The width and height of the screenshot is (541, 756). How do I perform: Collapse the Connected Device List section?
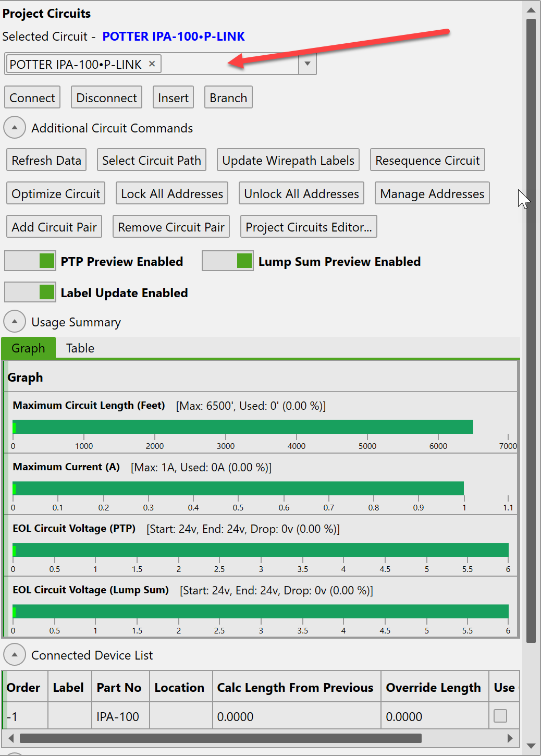(15, 655)
